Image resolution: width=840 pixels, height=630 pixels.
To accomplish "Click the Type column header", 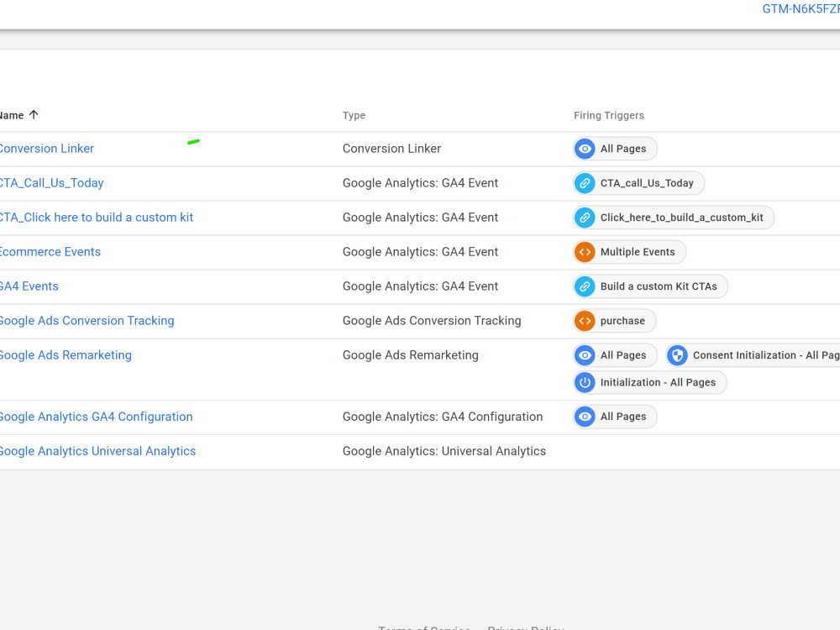I will [354, 115].
